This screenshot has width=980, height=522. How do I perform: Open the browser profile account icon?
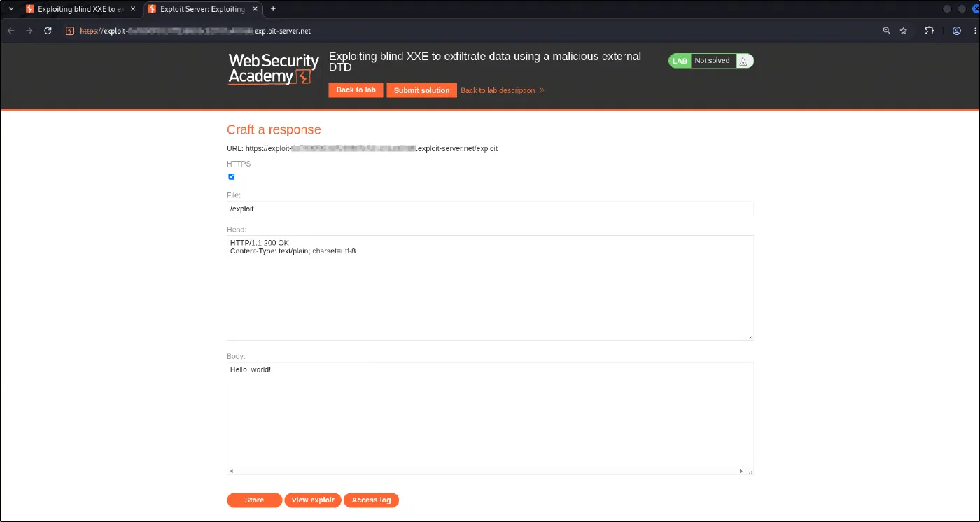click(956, 31)
